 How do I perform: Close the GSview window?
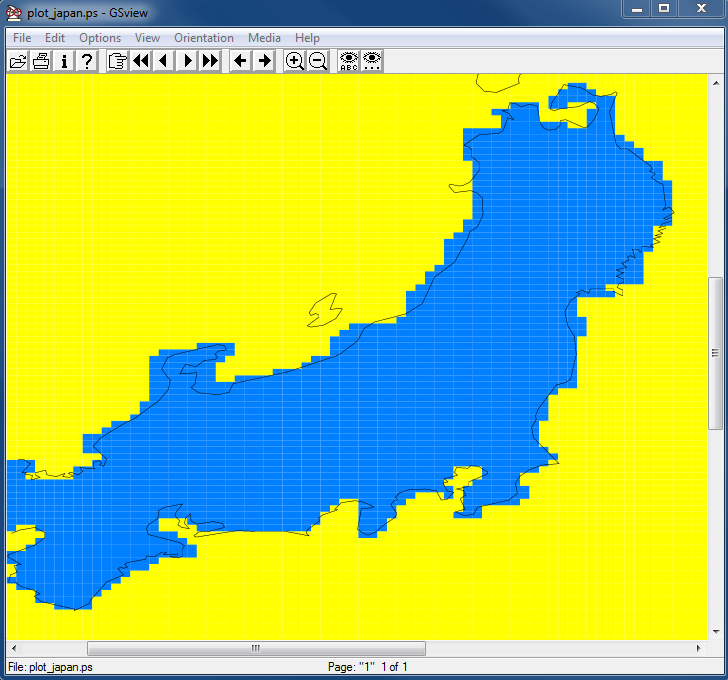(x=702, y=8)
